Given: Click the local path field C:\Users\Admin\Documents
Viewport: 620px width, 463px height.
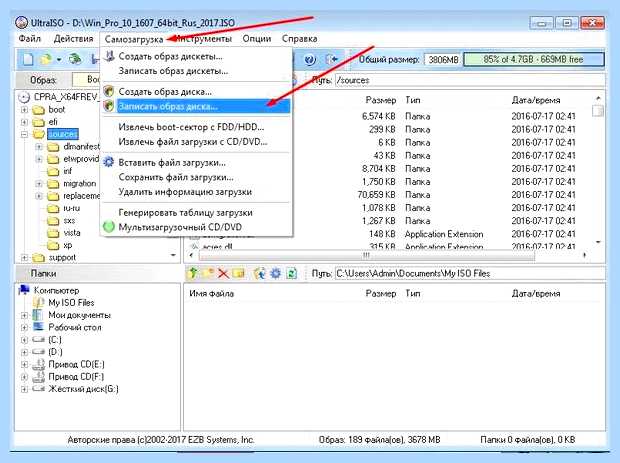Looking at the screenshot, I should click(469, 273).
